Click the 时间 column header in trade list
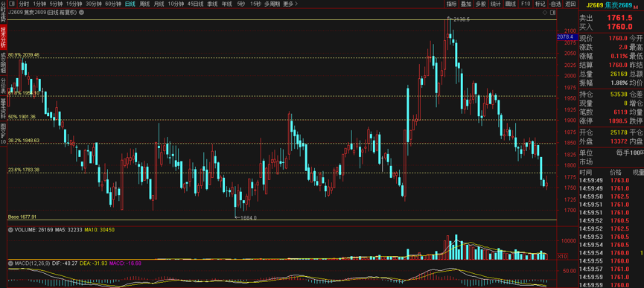 (586, 173)
